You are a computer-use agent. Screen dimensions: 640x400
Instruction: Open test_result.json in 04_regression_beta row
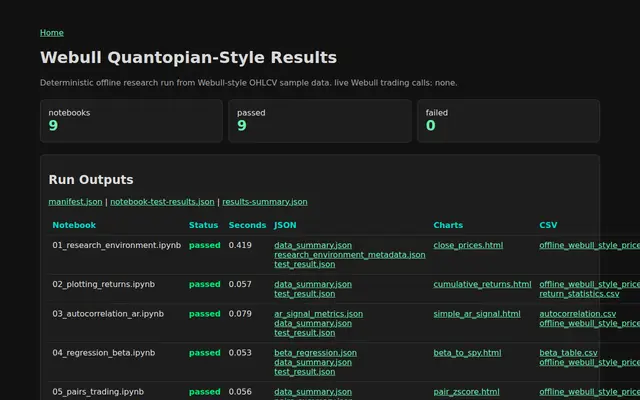click(304, 372)
